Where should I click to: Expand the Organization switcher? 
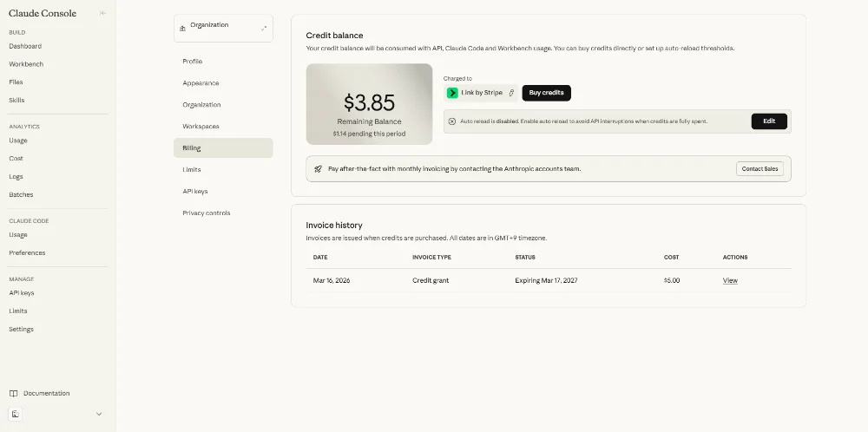click(x=264, y=29)
